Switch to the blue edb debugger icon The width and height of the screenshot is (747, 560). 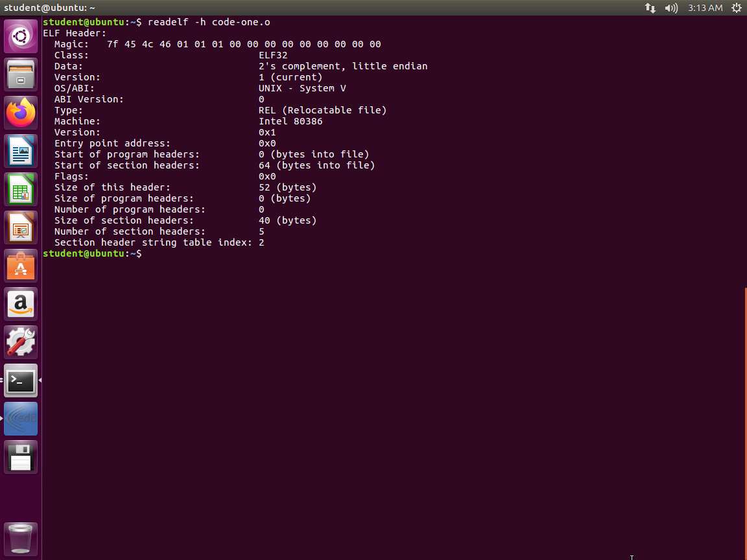pos(21,419)
